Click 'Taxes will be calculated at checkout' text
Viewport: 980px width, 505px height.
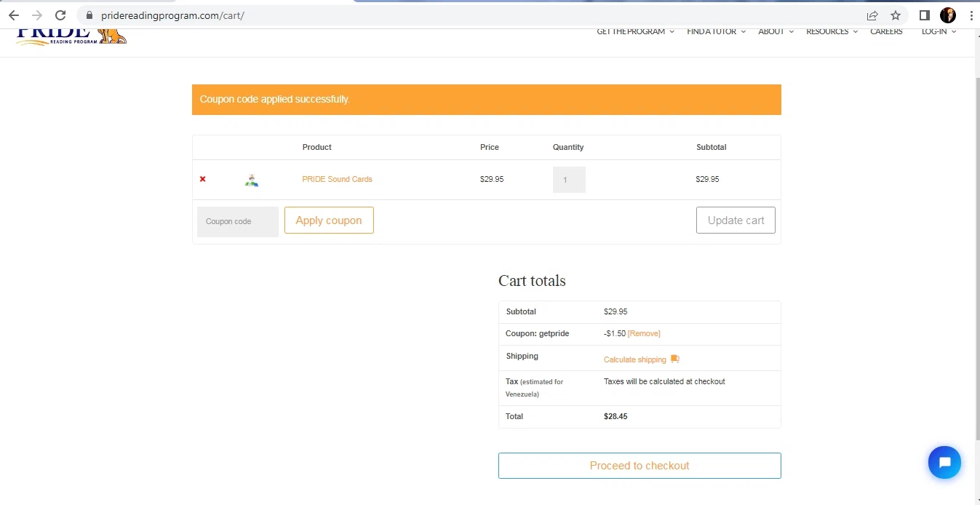(x=664, y=381)
